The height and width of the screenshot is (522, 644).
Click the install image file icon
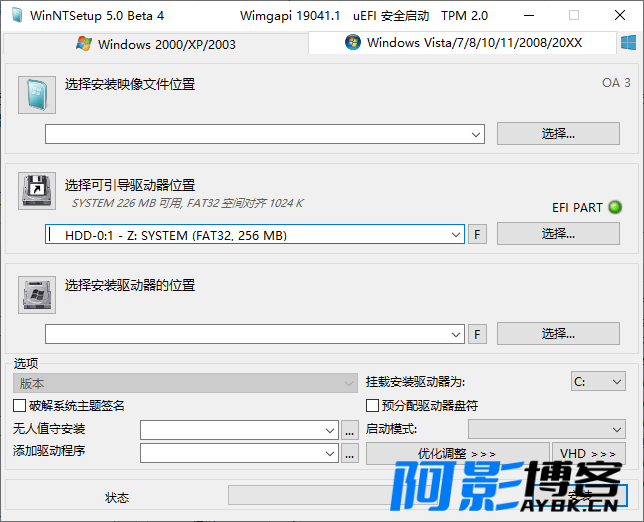[x=37, y=95]
